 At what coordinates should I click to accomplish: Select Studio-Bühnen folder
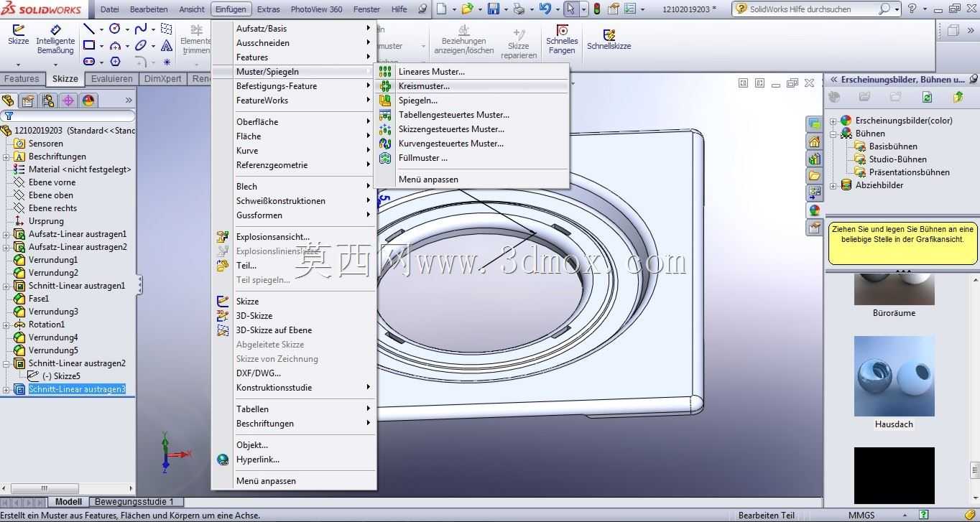pos(897,159)
